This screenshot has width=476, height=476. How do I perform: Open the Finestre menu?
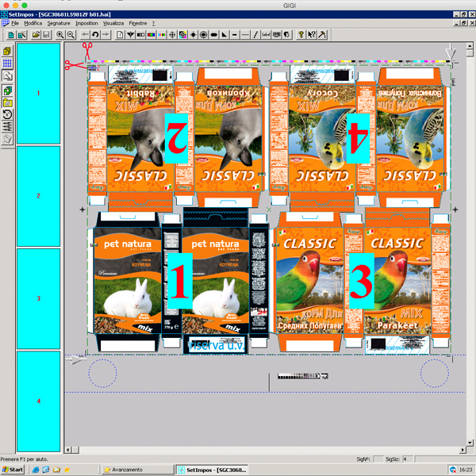tap(138, 23)
